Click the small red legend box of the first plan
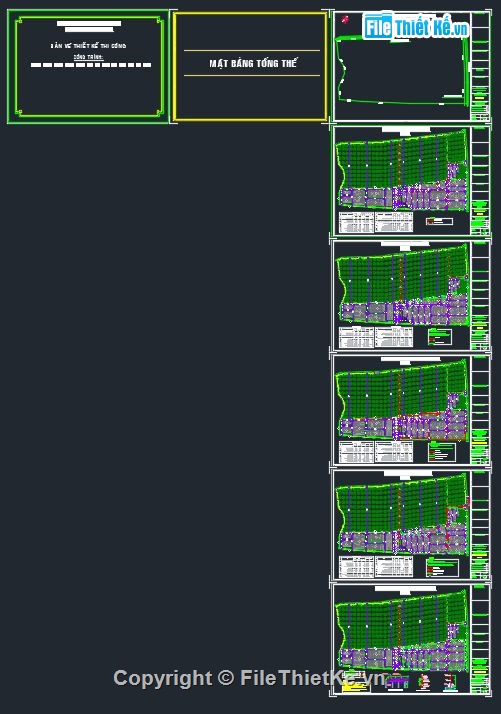This screenshot has width=501, height=714. 440,221
